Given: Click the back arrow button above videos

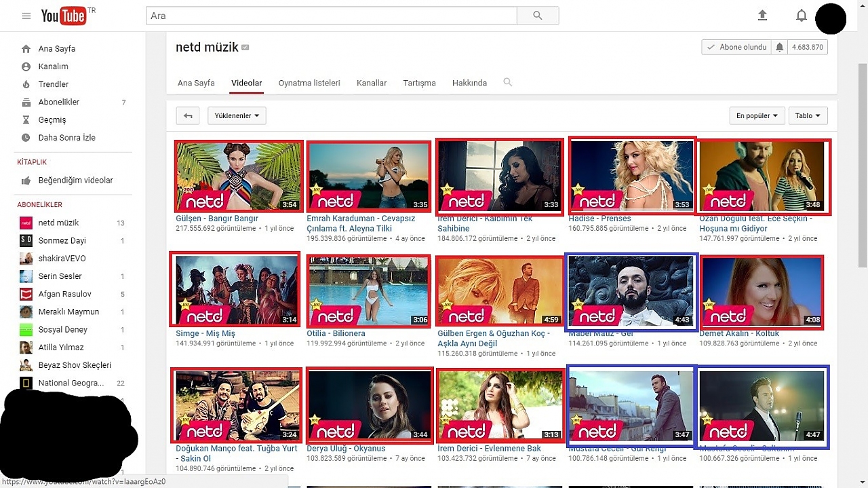Looking at the screenshot, I should [188, 116].
